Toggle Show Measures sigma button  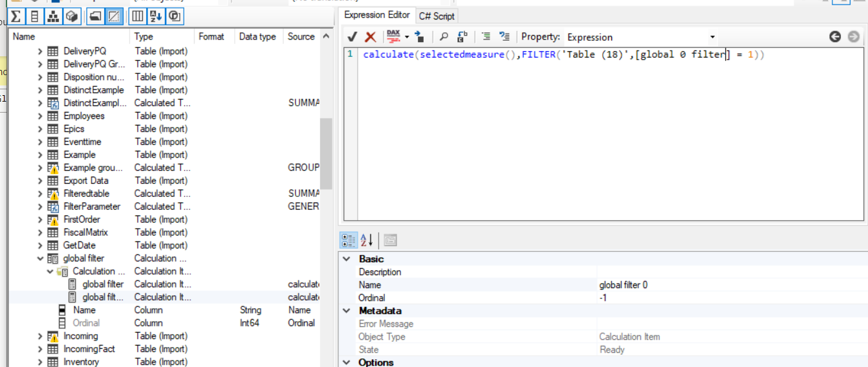pos(16,16)
